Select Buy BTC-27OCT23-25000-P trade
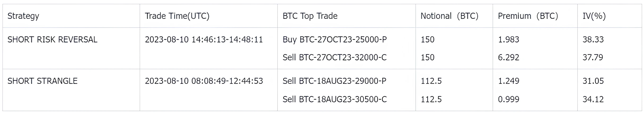Screen dimensions: 644x114 (335, 40)
